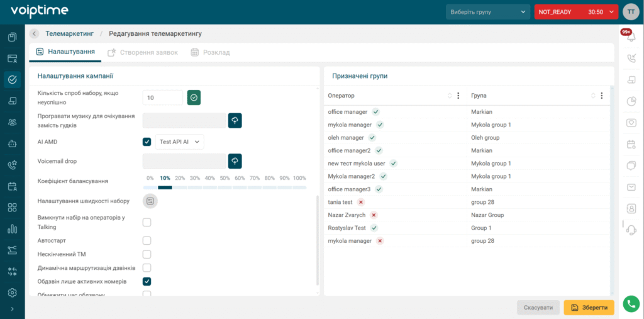The image size is (644, 319).
Task: Open the contact card icon in left sidebar
Action: tap(13, 59)
